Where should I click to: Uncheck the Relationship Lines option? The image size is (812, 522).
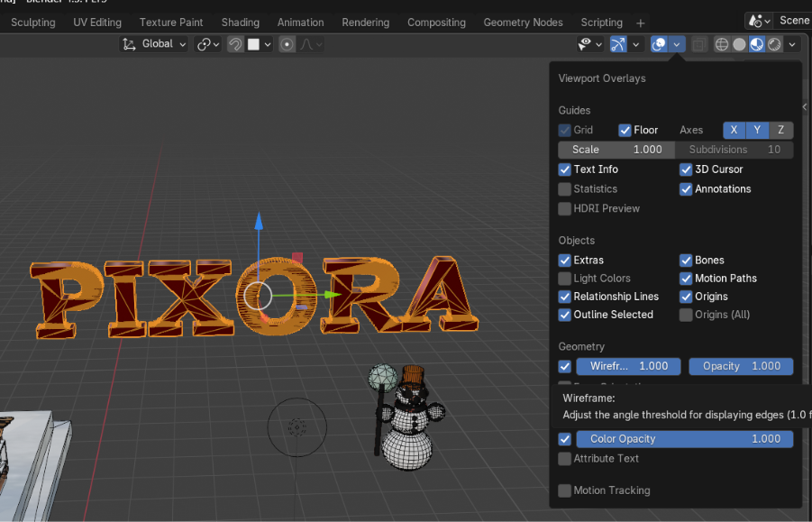click(x=565, y=297)
